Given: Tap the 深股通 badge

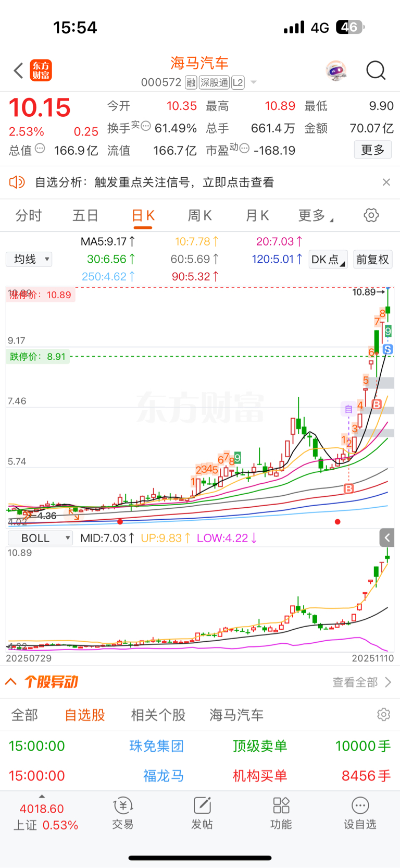Looking at the screenshot, I should point(214,82).
